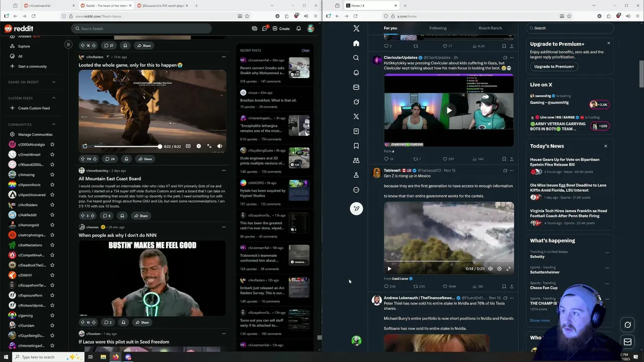Image resolution: width=644 pixels, height=362 pixels.
Task: Open more options on ClavicularUpdates post
Action: [x=512, y=57]
